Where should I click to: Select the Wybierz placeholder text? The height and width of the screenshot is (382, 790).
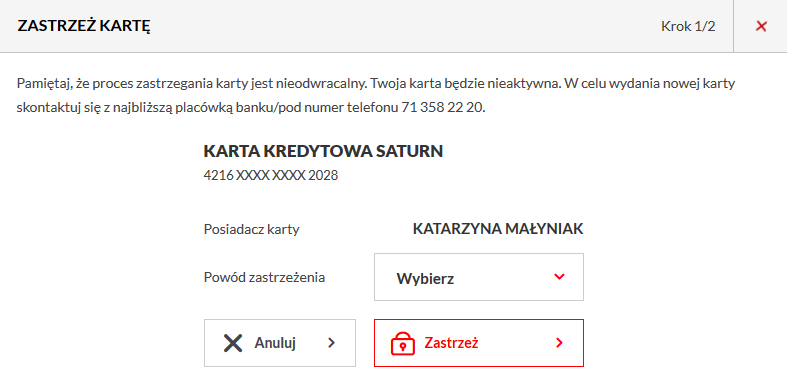(x=425, y=279)
